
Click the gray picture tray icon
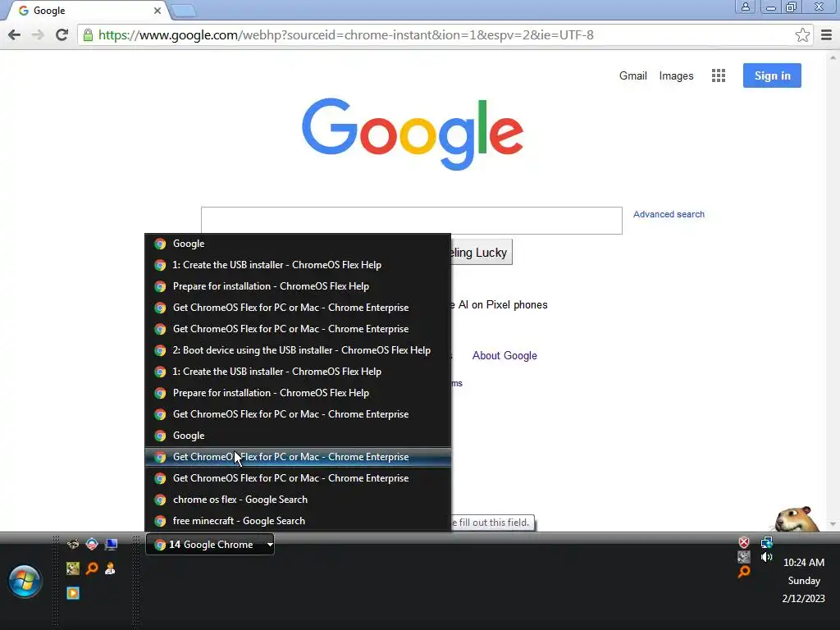[x=743, y=557]
